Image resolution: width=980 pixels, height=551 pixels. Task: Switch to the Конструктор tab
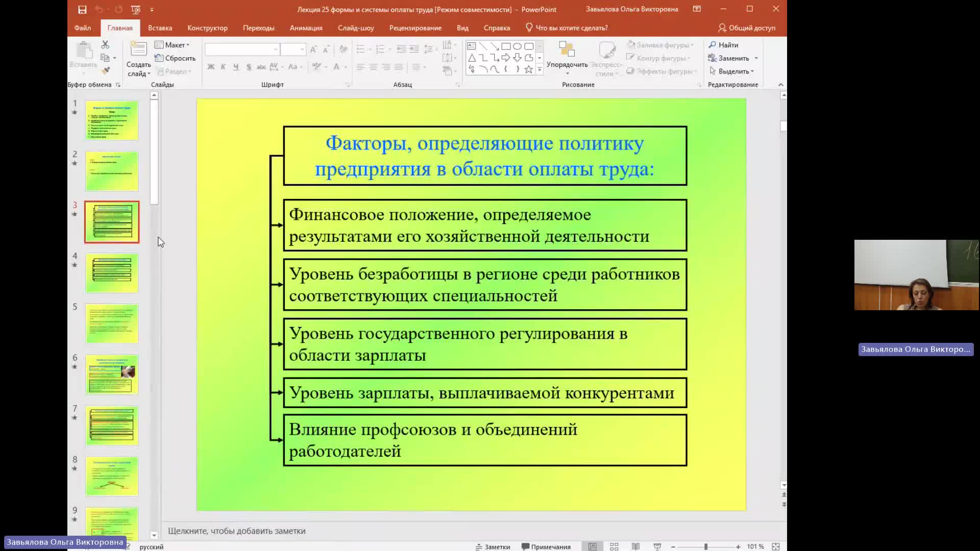(207, 28)
